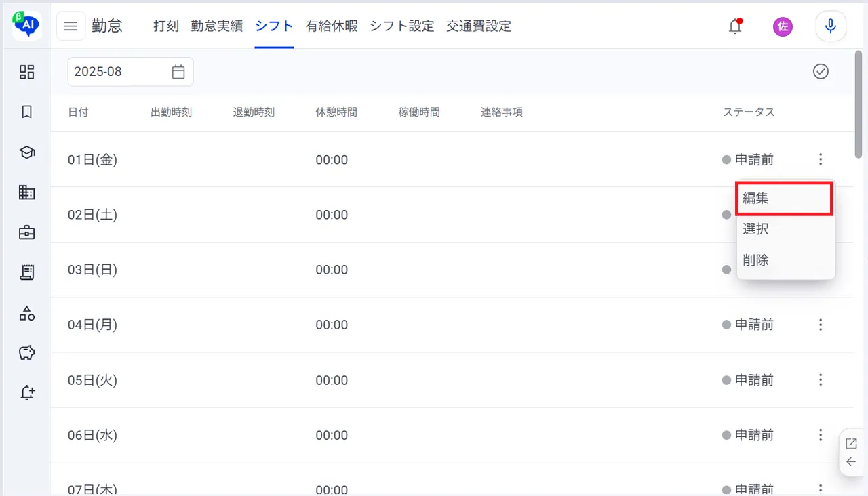Click the AI logo icon
The height and width of the screenshot is (496, 868).
26,26
